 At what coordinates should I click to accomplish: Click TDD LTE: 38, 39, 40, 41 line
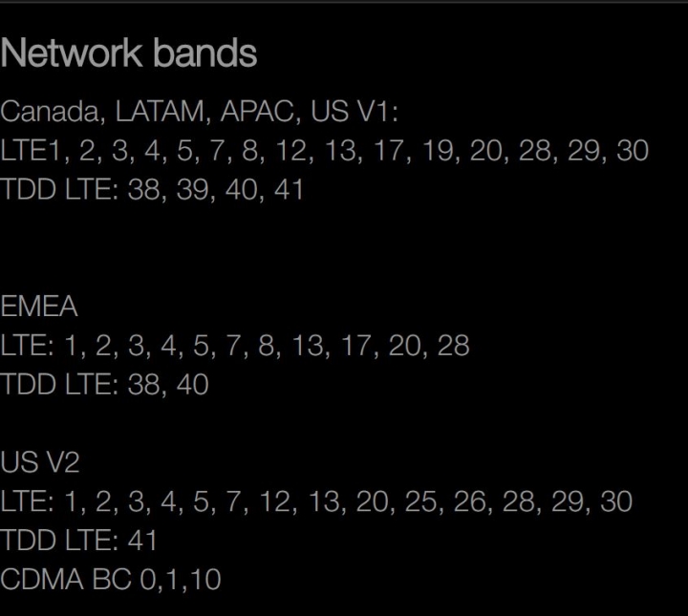152,189
